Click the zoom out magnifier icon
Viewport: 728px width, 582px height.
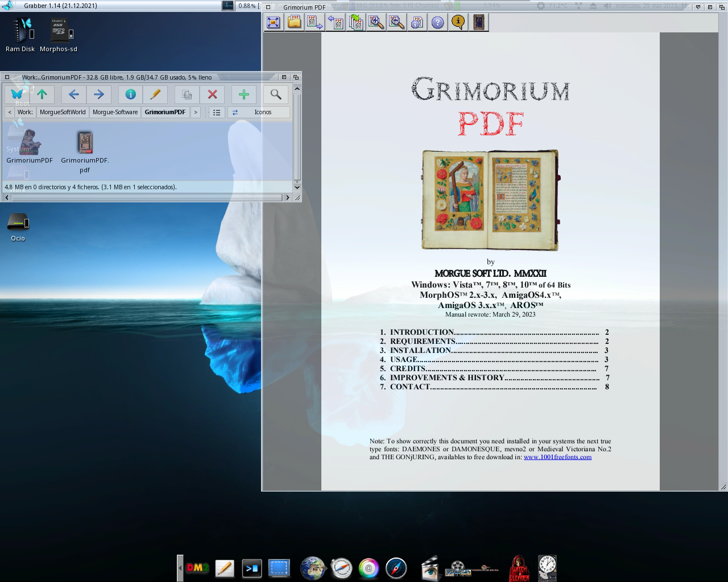(x=396, y=22)
